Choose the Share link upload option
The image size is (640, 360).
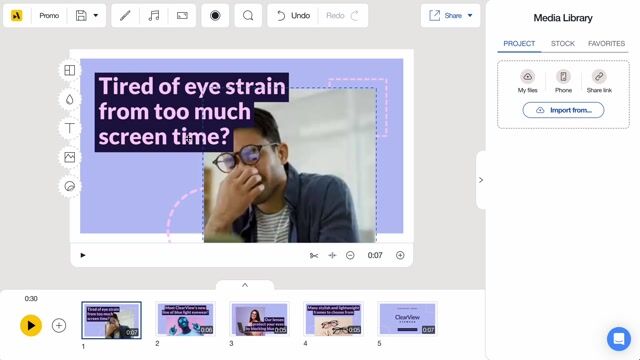click(599, 81)
